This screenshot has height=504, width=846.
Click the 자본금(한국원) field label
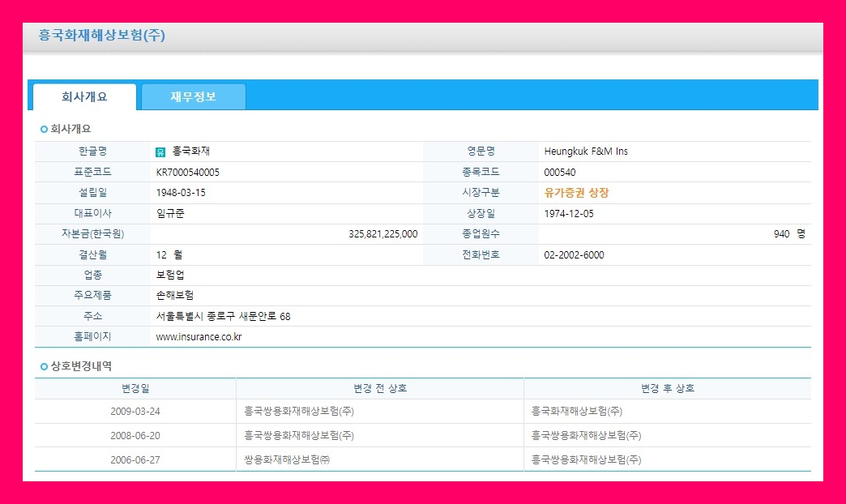click(x=93, y=234)
